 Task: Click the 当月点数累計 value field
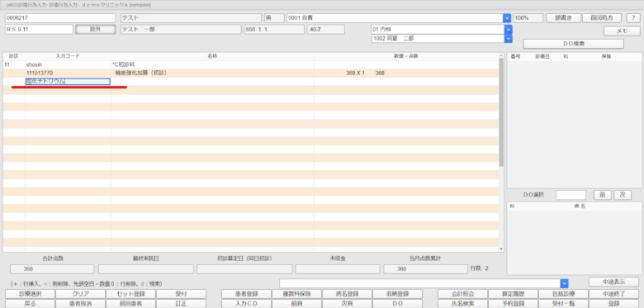pyautogui.click(x=425, y=269)
